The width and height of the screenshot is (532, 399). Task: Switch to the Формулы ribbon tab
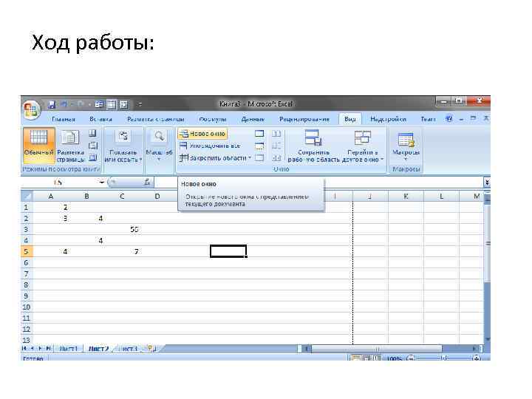(212, 119)
